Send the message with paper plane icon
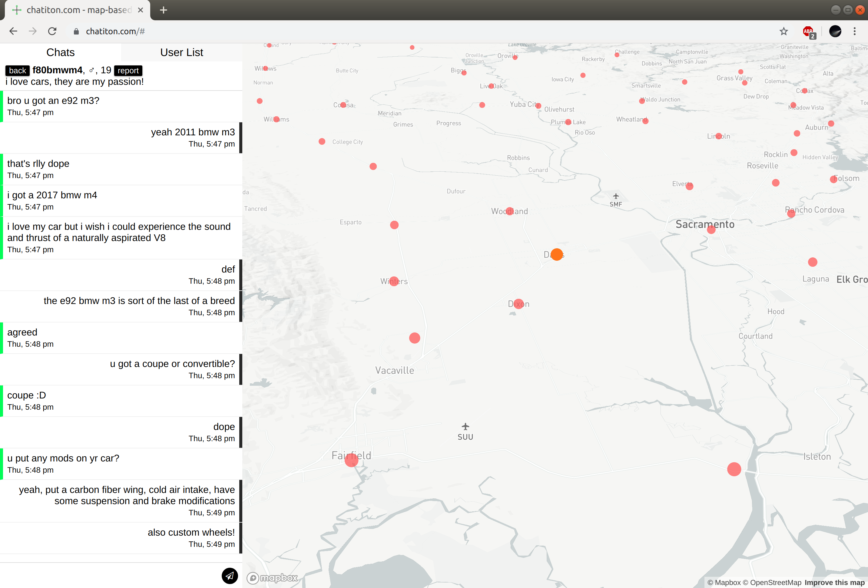The height and width of the screenshot is (588, 868). pos(229,576)
